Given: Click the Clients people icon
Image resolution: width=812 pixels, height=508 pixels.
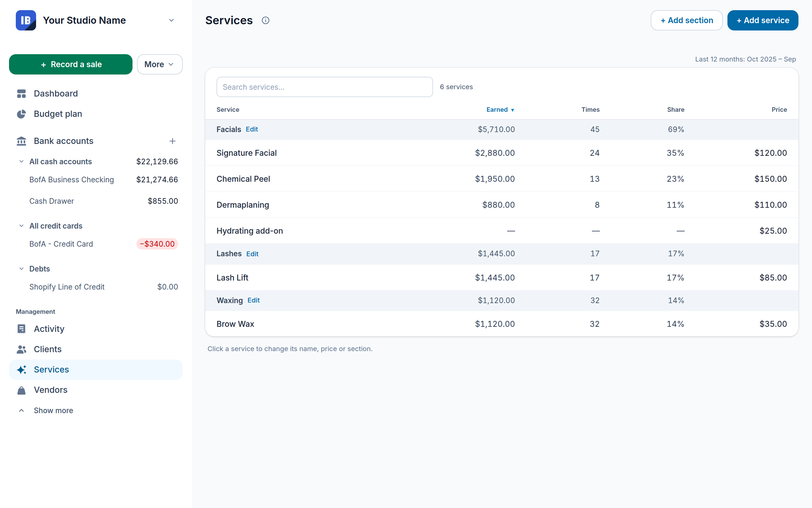Looking at the screenshot, I should click(21, 349).
